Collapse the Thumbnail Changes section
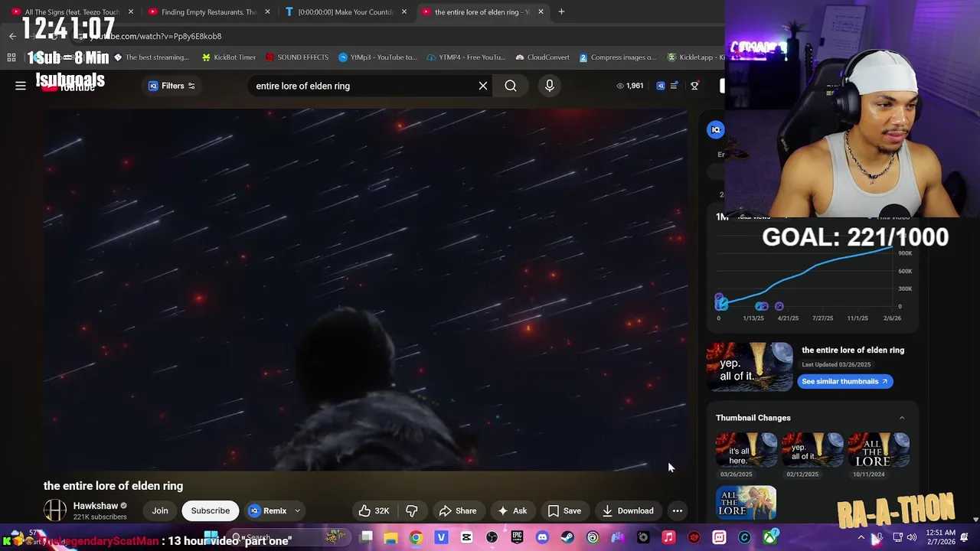980x551 pixels. (902, 418)
